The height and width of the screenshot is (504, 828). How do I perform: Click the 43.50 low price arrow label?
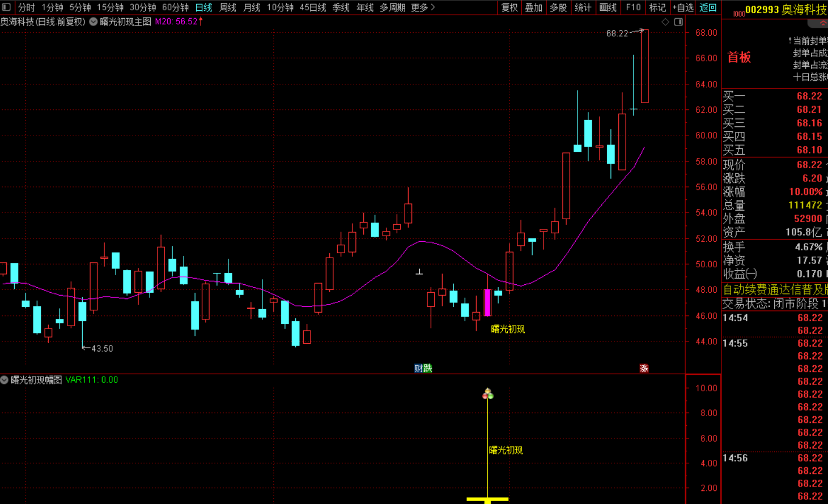[x=97, y=348]
